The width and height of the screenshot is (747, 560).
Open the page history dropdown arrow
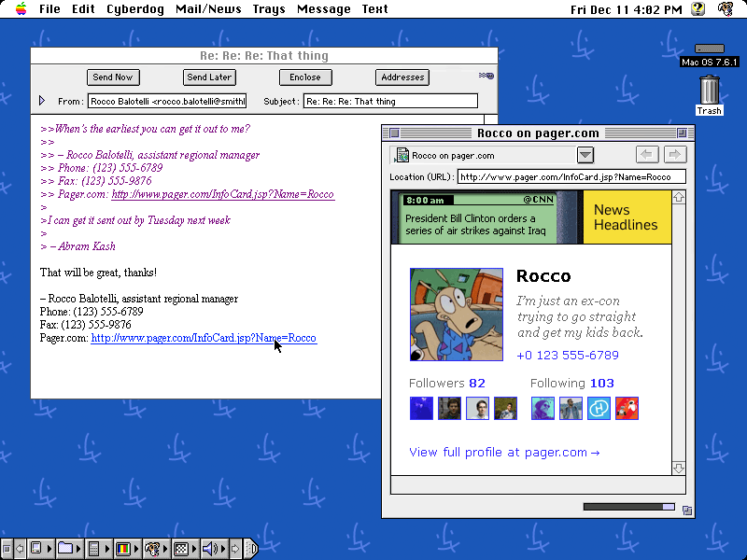coord(585,155)
